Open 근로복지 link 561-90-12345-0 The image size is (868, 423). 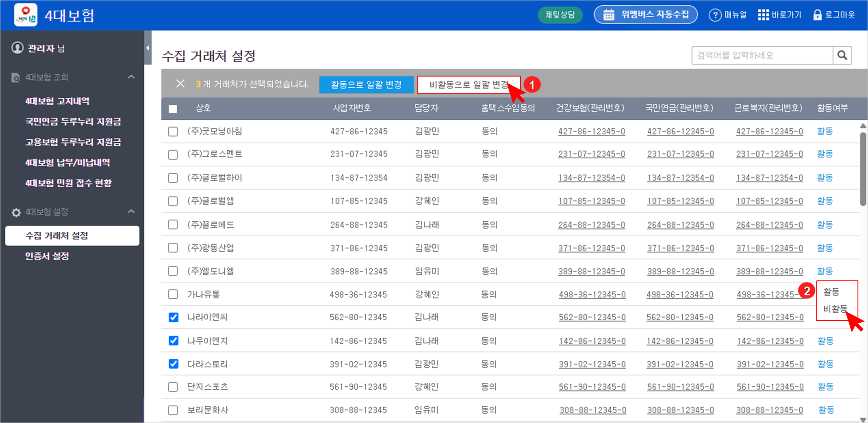coord(770,387)
